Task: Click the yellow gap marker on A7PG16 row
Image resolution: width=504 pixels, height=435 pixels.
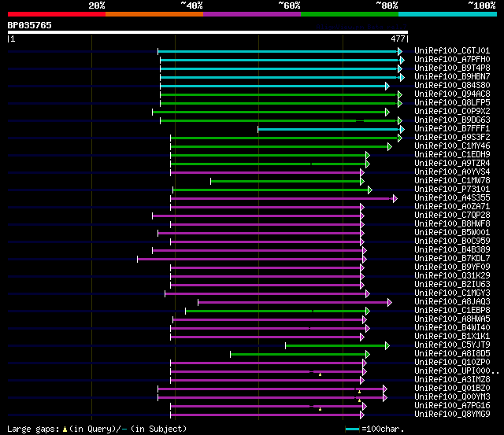Action: (x=321, y=409)
